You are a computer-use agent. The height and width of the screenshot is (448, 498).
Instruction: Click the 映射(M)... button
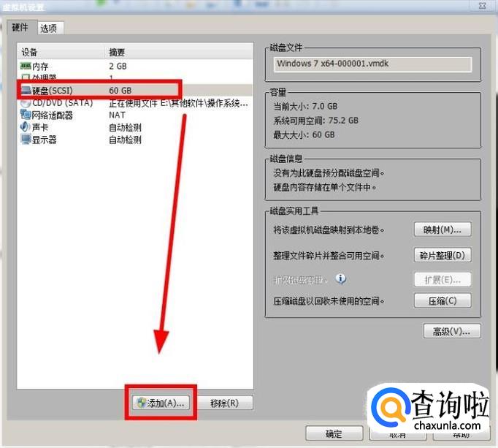(x=443, y=230)
